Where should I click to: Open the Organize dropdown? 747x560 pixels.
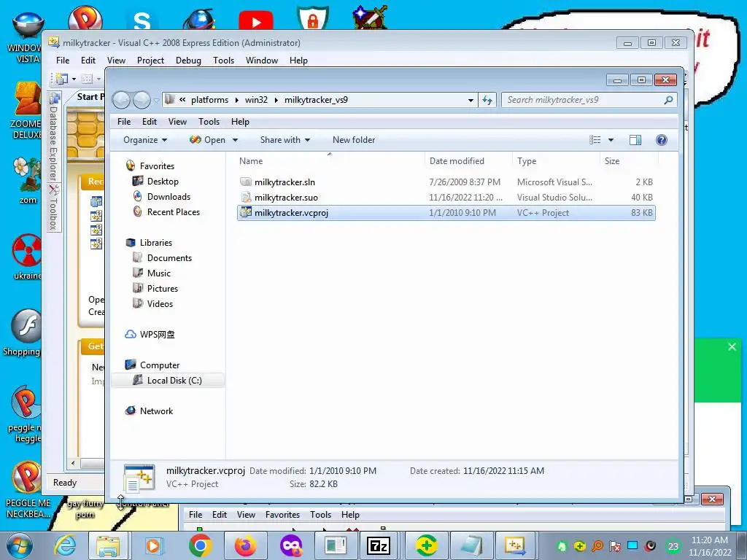tap(145, 140)
